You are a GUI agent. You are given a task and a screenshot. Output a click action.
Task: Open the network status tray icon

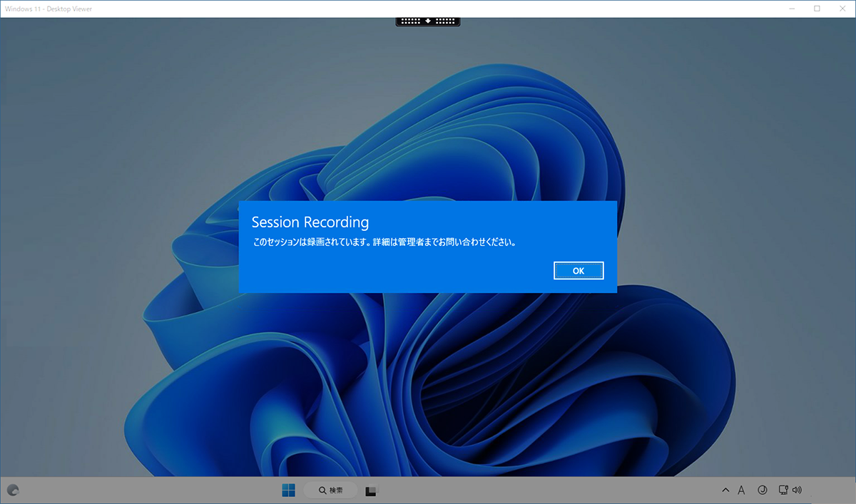click(783, 490)
